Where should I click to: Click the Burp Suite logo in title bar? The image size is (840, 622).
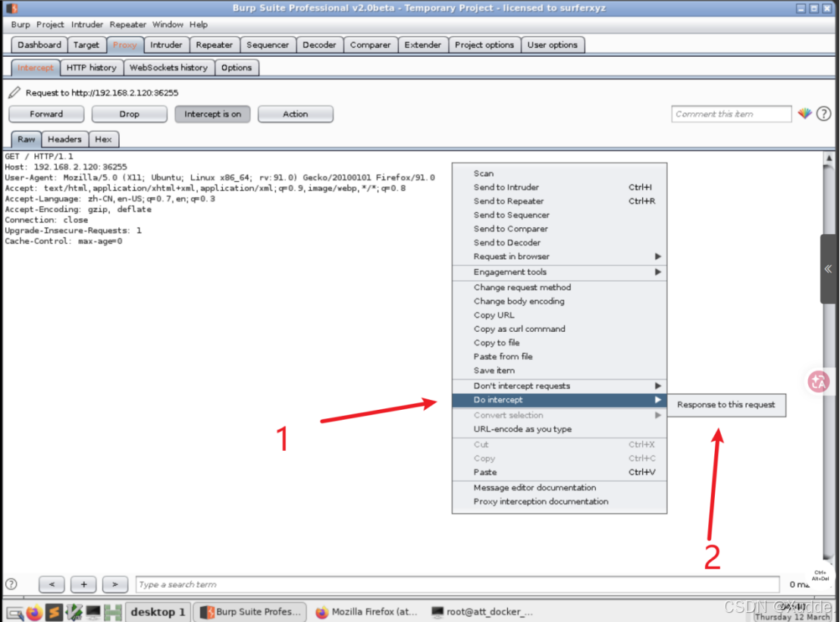[x=12, y=8]
